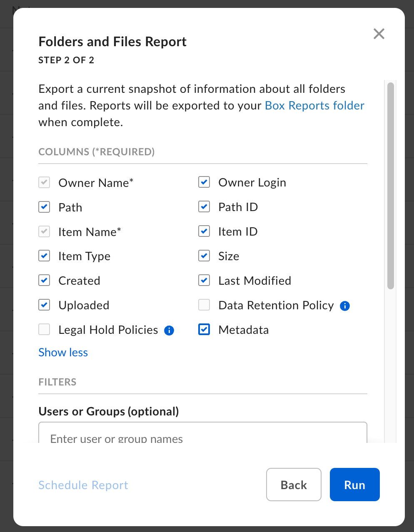414x532 pixels.
Task: Enable the Data Retention Policy column
Action: pos(204,305)
